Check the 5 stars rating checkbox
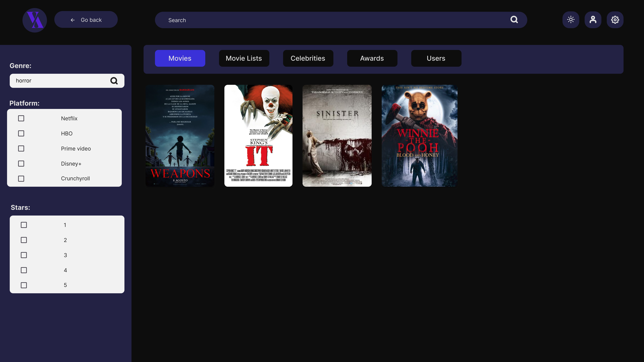 24,285
